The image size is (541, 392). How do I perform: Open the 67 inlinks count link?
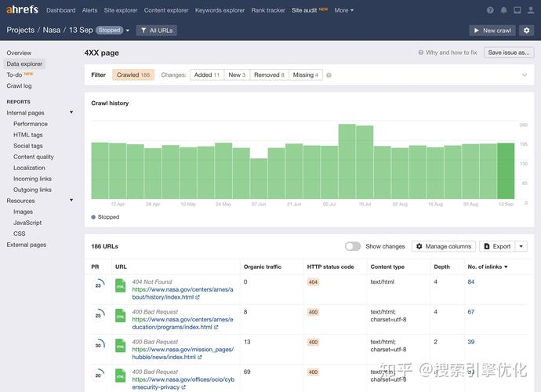(x=471, y=312)
